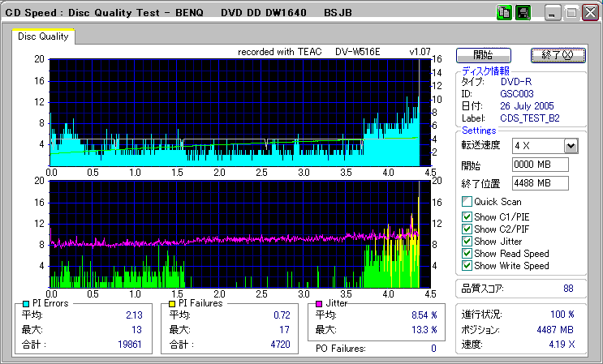
Task: Close the Disc Quality Test window
Action: tap(590, 14)
